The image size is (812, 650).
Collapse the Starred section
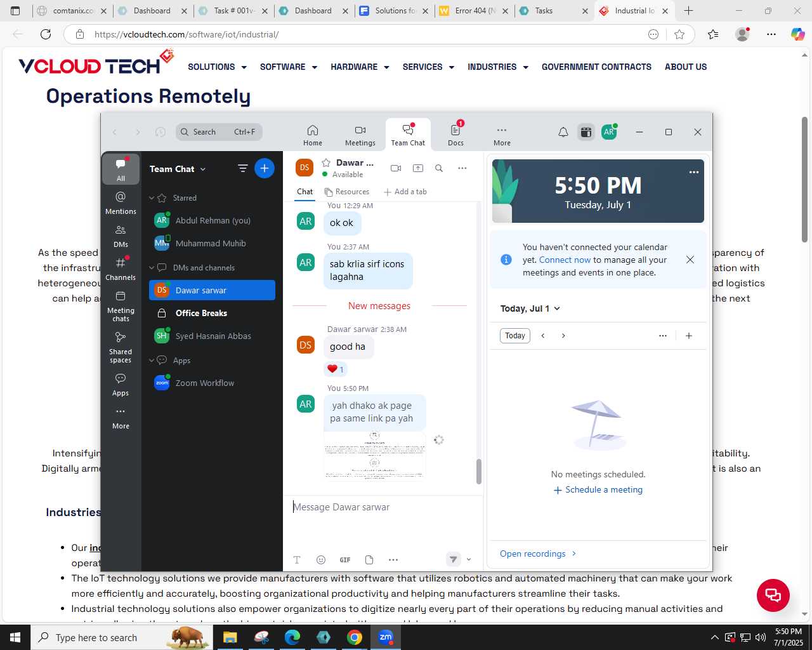[152, 198]
